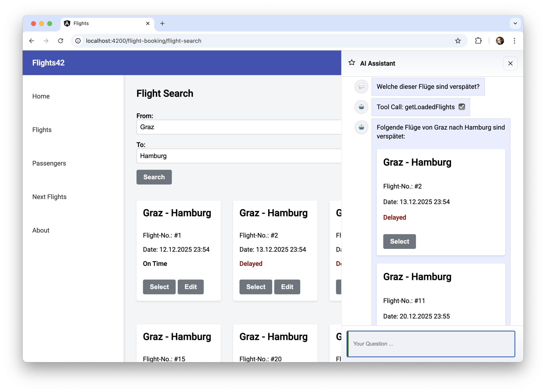Screen dimensions: 546x392
Task: Reload the page
Action: [61, 41]
